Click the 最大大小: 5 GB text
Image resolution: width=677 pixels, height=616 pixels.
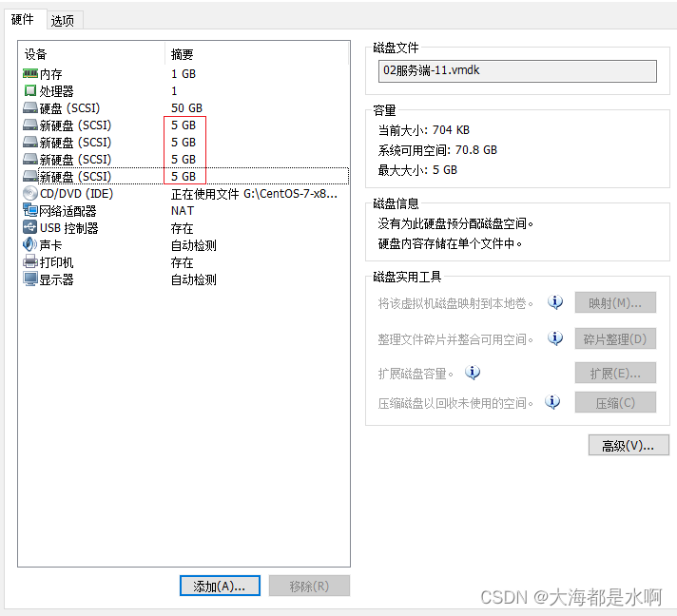417,170
